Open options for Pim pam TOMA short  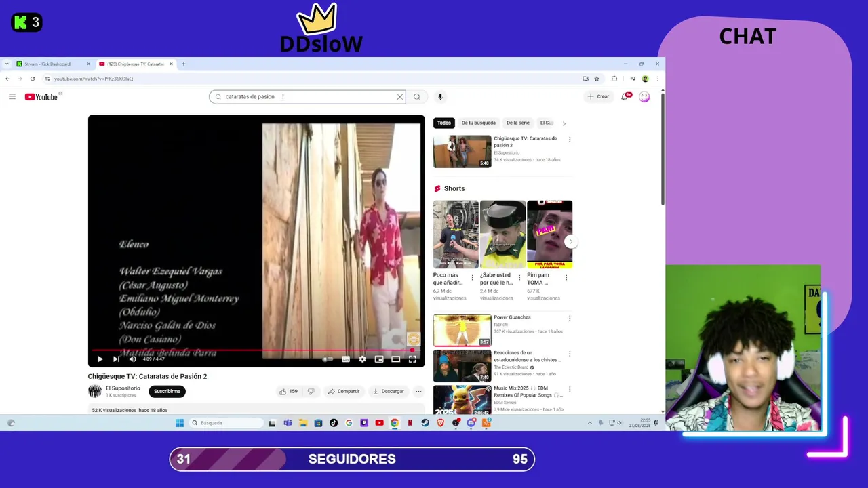[566, 278]
